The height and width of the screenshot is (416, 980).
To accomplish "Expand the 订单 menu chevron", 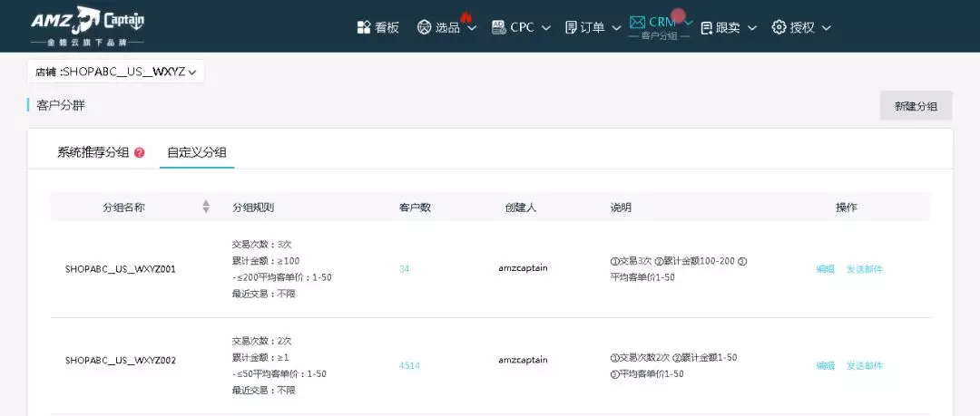I will click(x=616, y=28).
